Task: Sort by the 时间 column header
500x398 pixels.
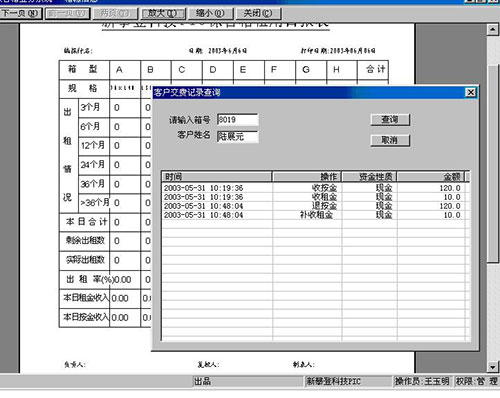Action: tap(217, 177)
